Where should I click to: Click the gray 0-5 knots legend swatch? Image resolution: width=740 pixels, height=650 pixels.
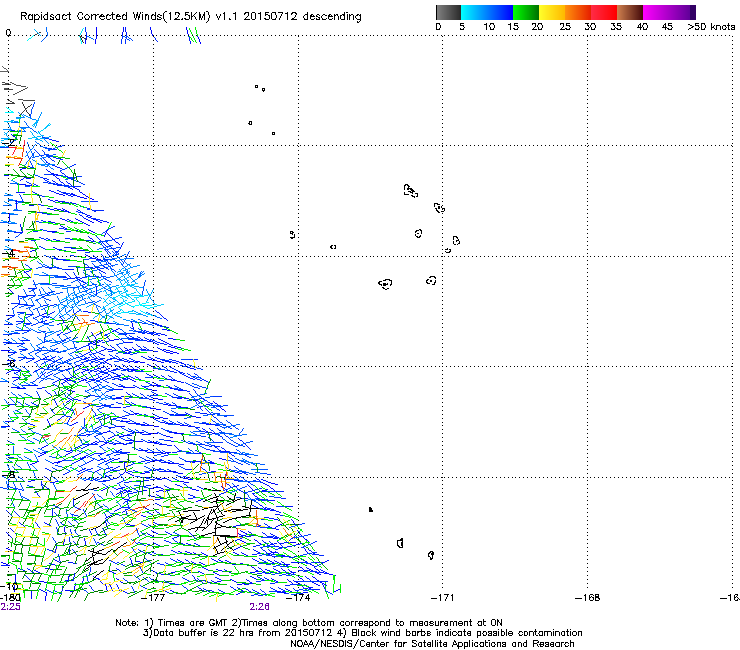pyautogui.click(x=448, y=12)
